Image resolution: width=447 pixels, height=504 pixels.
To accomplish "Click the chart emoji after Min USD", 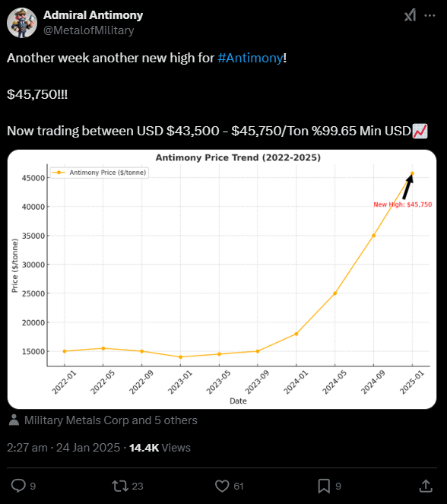I will [420, 132].
